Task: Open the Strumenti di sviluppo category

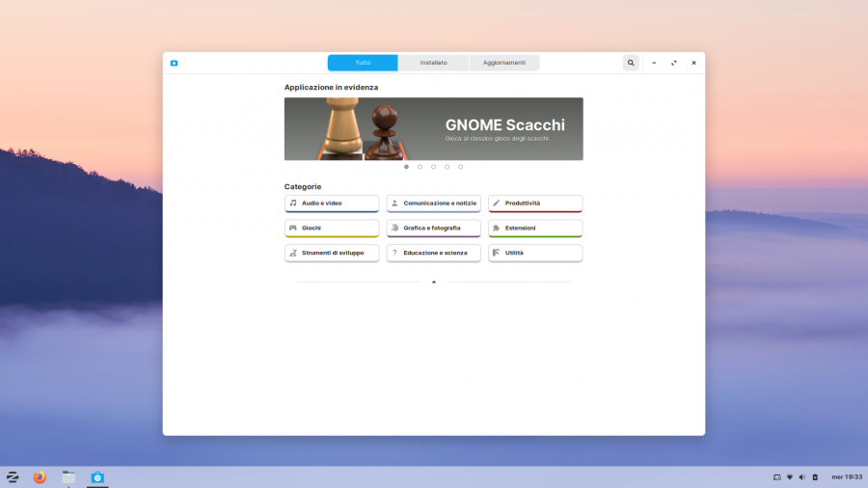Action: 332,253
